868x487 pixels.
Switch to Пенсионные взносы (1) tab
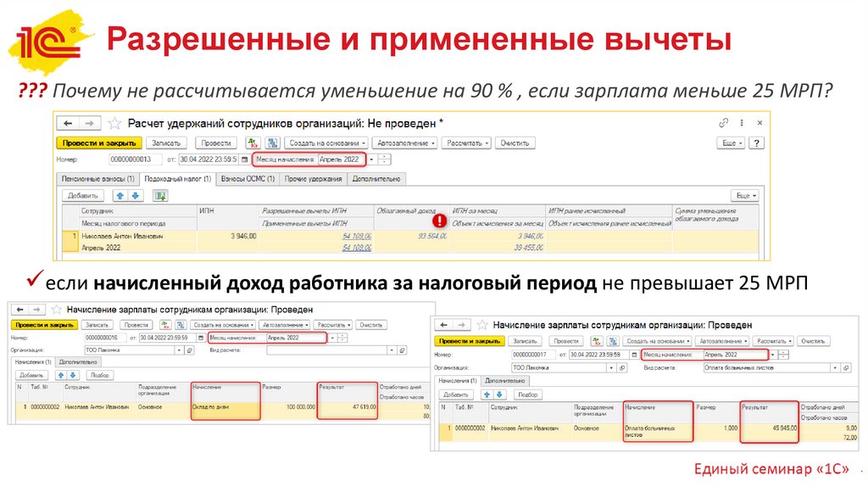[97, 179]
